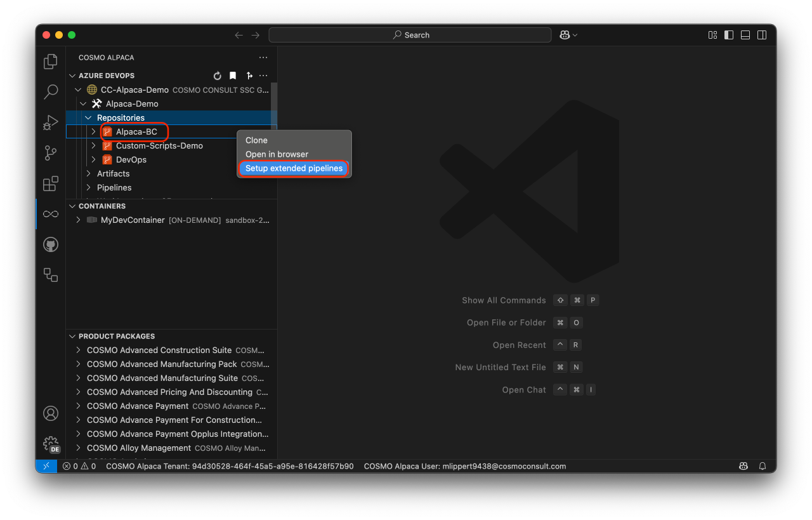Expand the MyDevContainer entry under Containers
The image size is (812, 520).
tap(77, 220)
